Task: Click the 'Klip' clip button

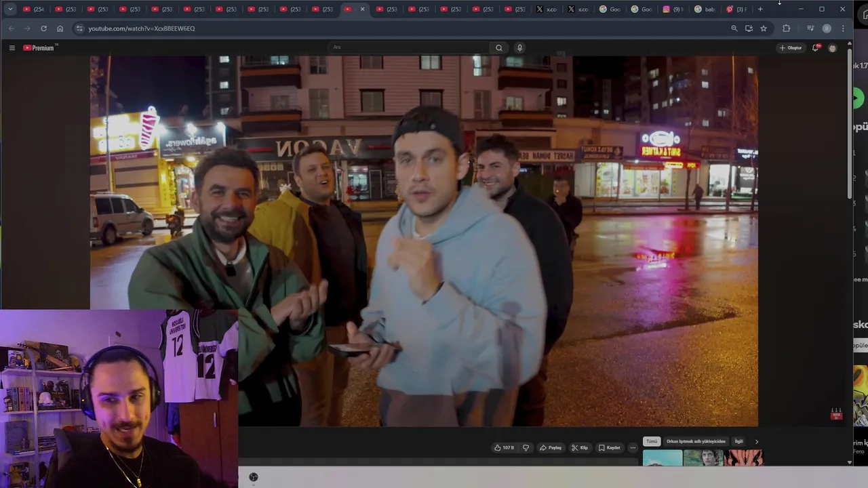Action: pos(580,447)
